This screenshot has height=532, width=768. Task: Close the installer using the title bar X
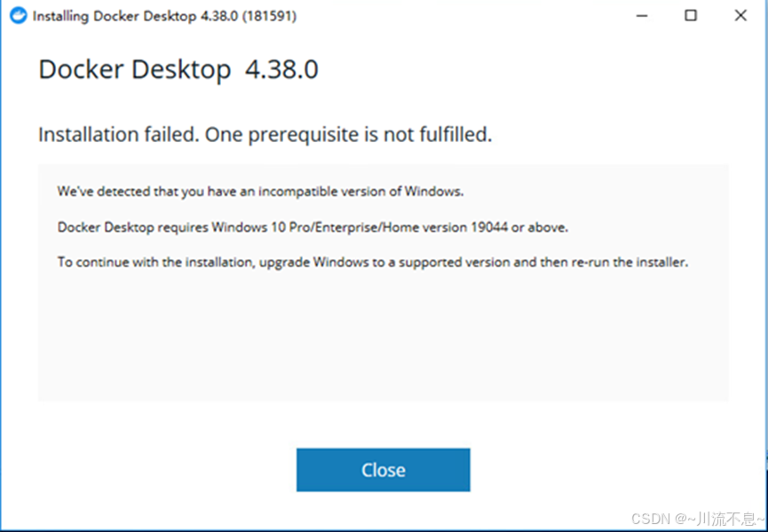point(740,16)
